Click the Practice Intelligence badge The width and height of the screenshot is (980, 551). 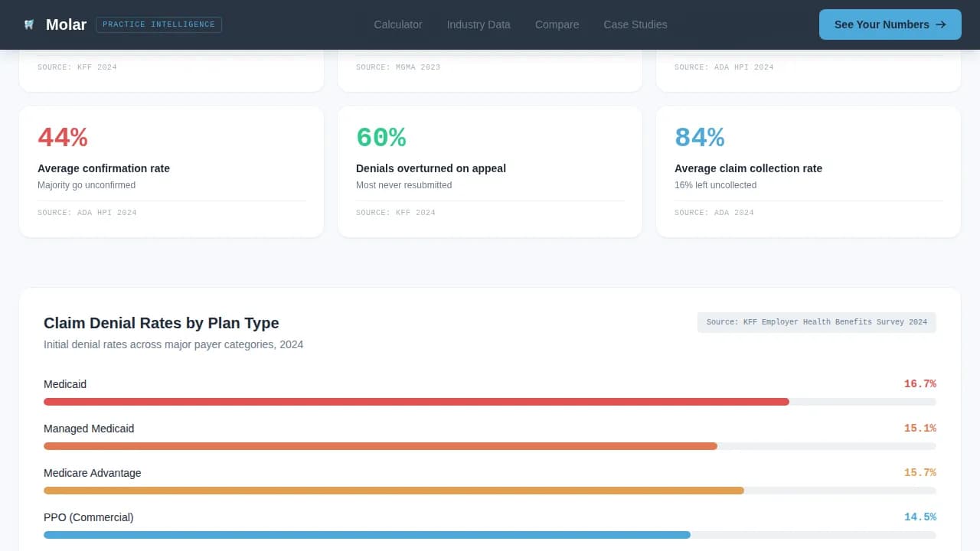coord(158,24)
